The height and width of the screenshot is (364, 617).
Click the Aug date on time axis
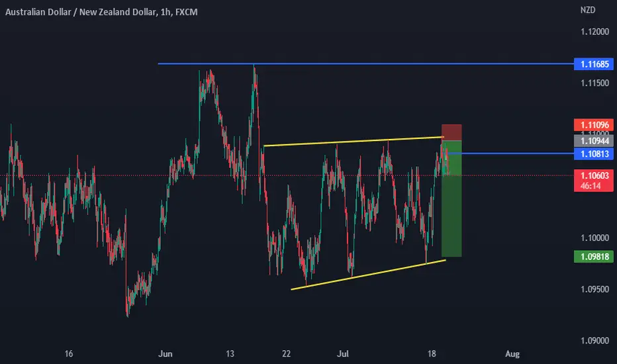click(512, 354)
